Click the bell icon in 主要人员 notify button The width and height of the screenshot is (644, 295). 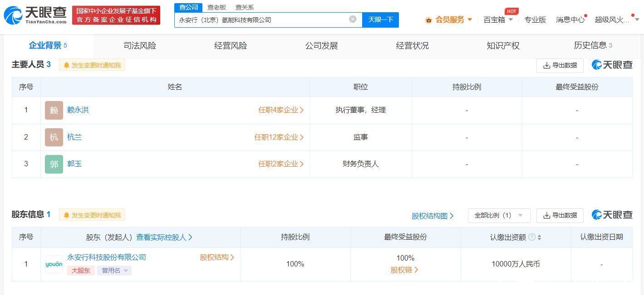(66, 65)
